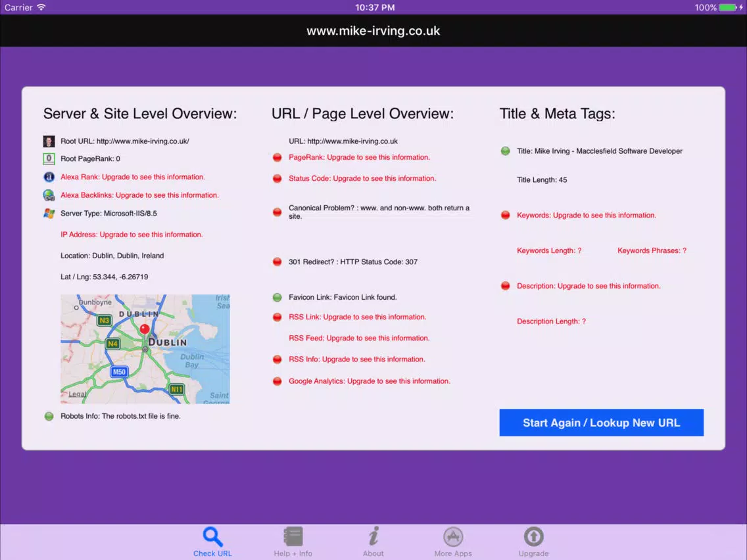Image resolution: width=747 pixels, height=560 pixels.
Task: Click 'Keywords: Upgrade to see this information.'
Action: (x=587, y=215)
